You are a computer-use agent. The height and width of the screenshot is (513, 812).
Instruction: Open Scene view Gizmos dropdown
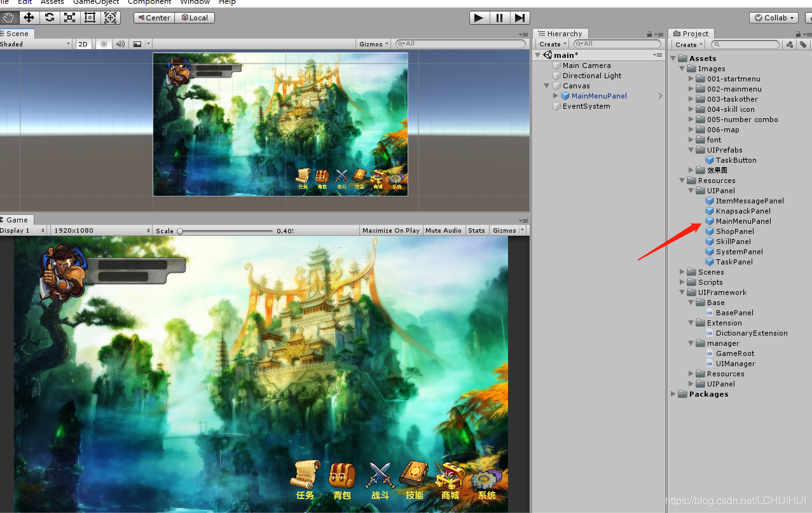coord(374,44)
